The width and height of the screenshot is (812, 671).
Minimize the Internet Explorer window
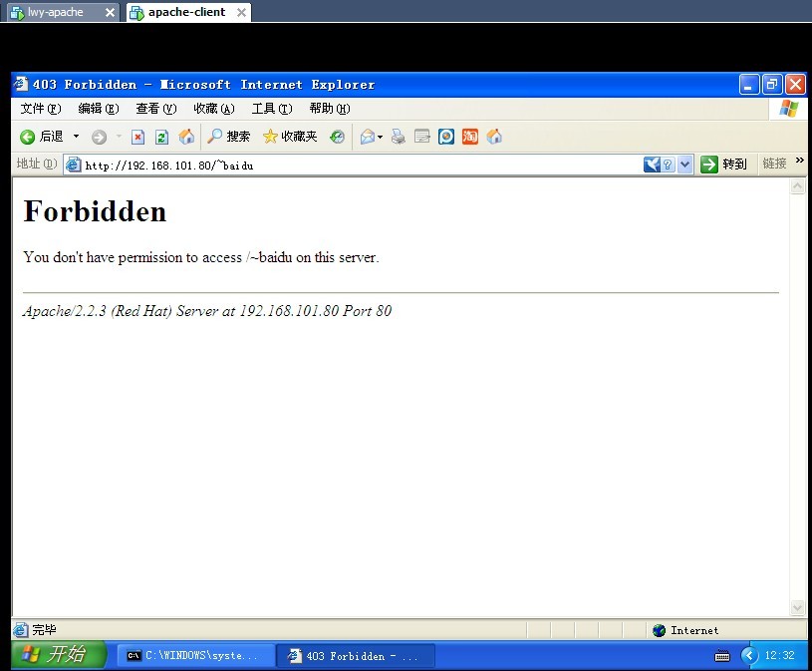(748, 85)
